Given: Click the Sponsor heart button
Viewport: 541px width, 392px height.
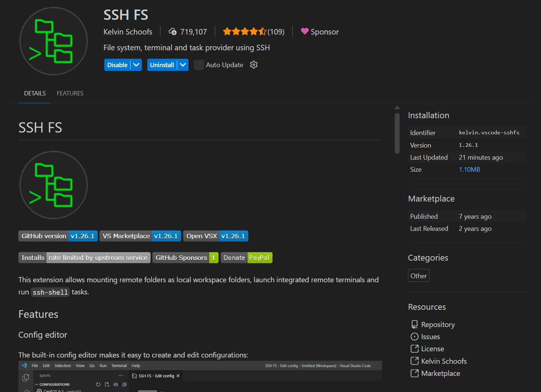Looking at the screenshot, I should click(320, 32).
